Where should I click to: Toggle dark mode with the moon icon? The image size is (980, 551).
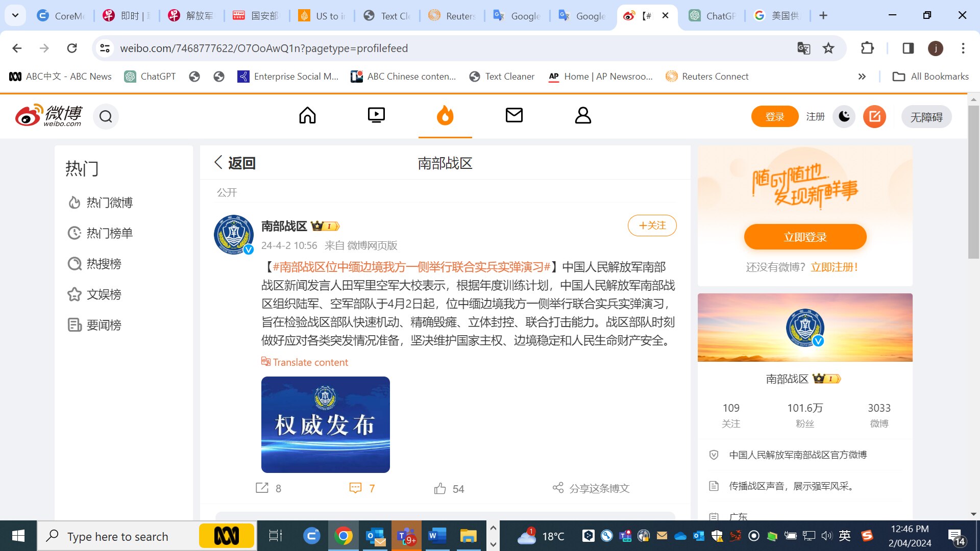pyautogui.click(x=844, y=116)
